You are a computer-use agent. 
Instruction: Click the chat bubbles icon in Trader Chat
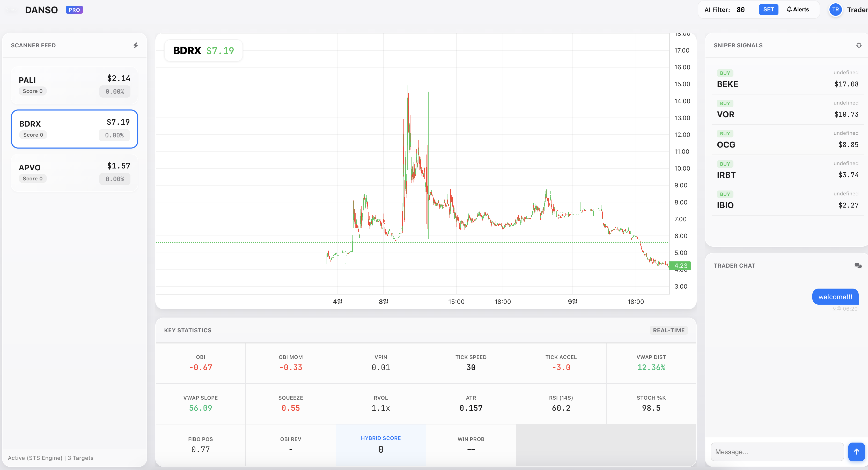pyautogui.click(x=858, y=266)
